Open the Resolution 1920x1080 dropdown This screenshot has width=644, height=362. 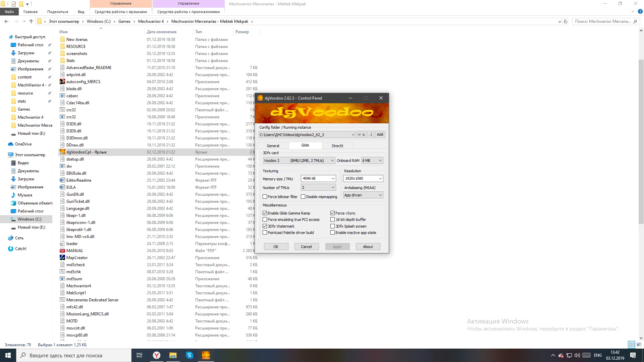363,178
